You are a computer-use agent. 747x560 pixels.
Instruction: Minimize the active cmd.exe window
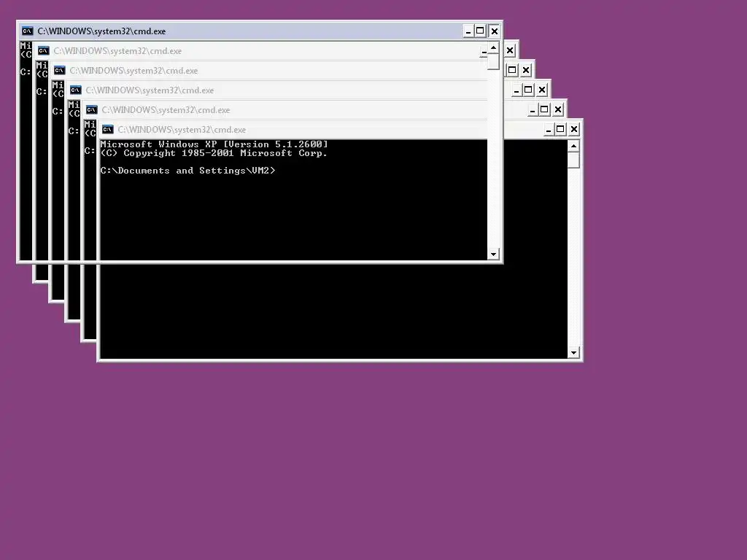pyautogui.click(x=468, y=31)
